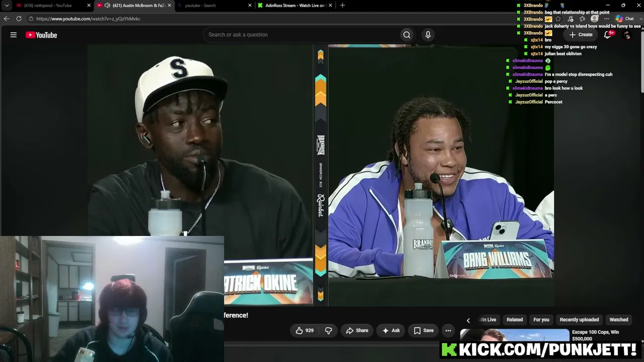Click the Ask button
Screen dimensions: 644x362
click(x=391, y=330)
